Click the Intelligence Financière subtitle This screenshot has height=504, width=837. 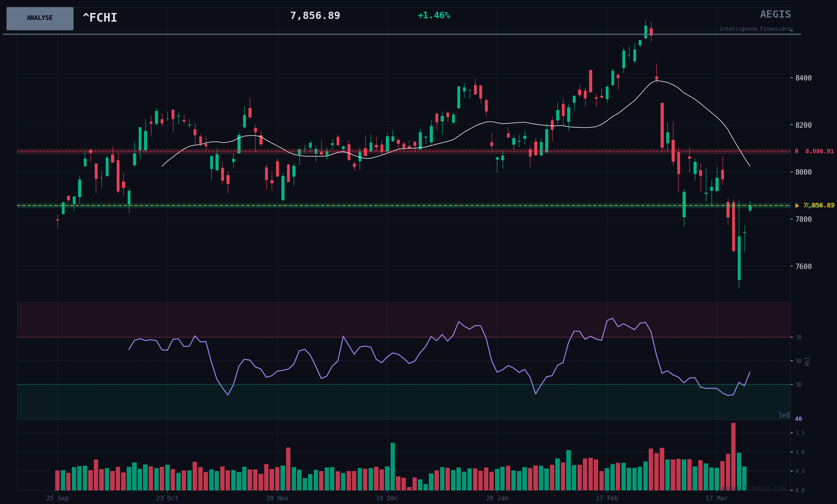pos(755,29)
